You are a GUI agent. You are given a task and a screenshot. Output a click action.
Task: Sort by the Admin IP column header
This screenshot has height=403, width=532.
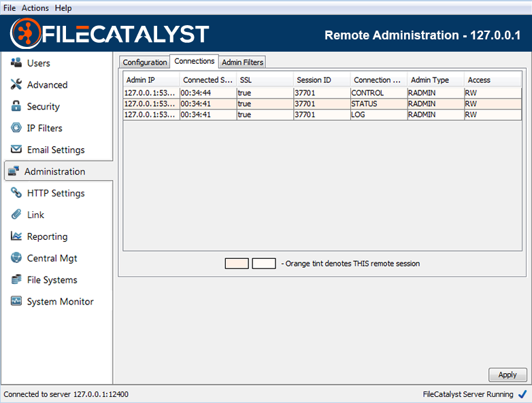(x=151, y=80)
